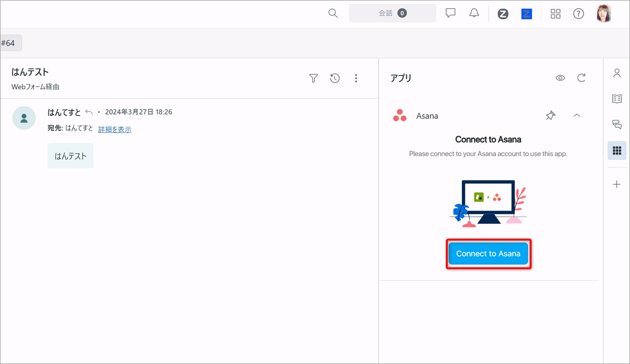The height and width of the screenshot is (364, 630).
Task: Pin the Asana app
Action: 551,116
